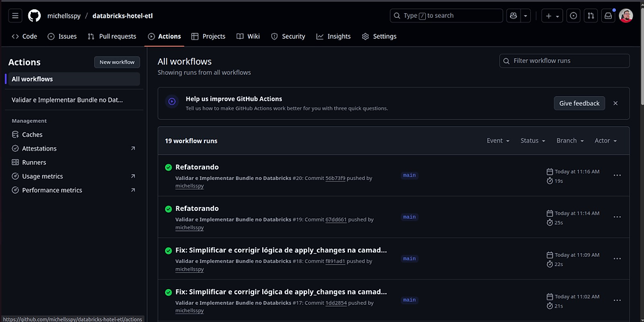Switch to the Pull requests tab
Screen dimensions: 644x322
pos(112,37)
